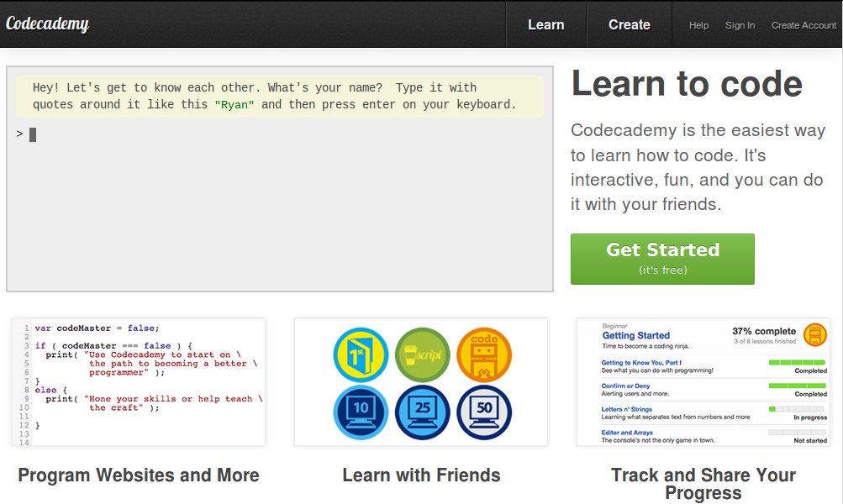Click the orange code robot badge

click(x=484, y=354)
